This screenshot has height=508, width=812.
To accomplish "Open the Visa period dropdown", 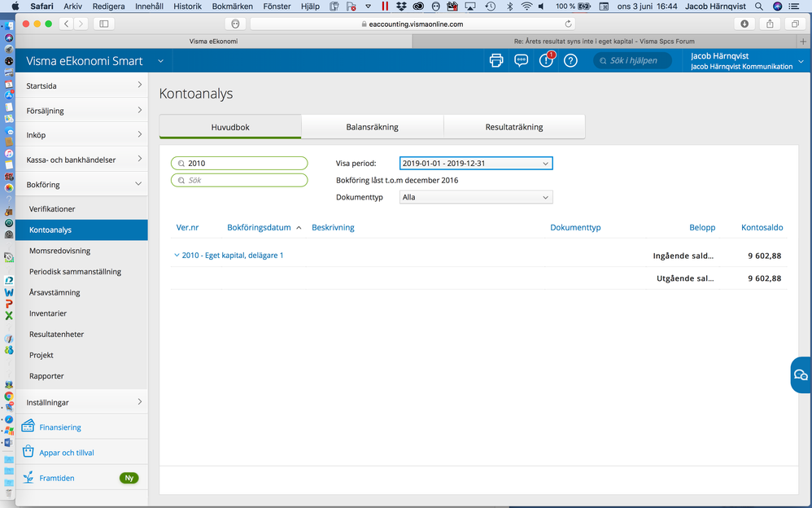I will [x=476, y=164].
